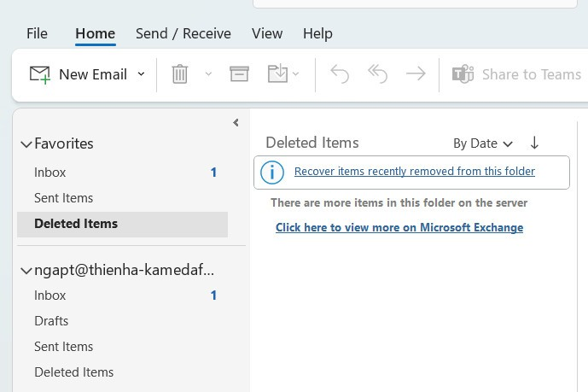Click the Reply All icon

tap(377, 74)
